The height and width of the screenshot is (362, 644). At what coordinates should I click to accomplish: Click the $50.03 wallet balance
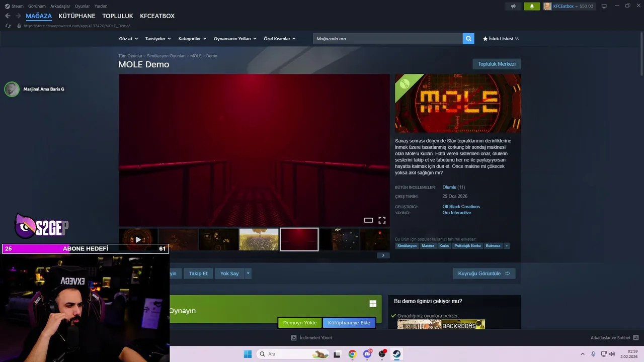(587, 6)
